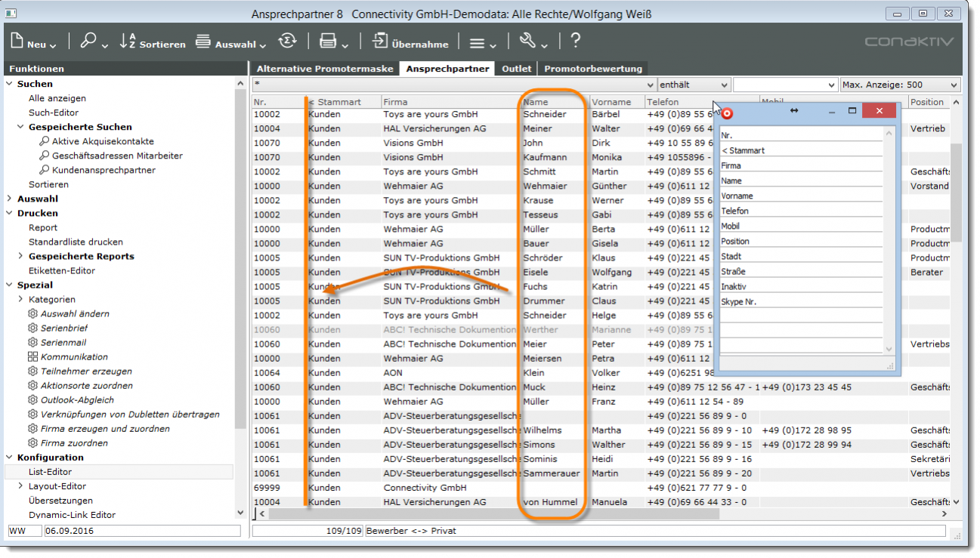Screen dimensions: 980x558
Task: Click the sigma calculation icon
Action: [287, 42]
